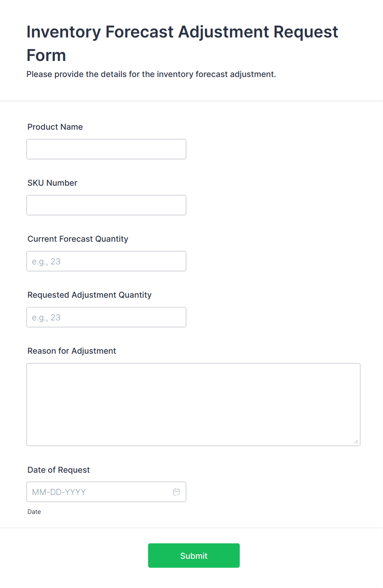Click inside the SKU Number text box
The image size is (383, 588).
click(106, 205)
